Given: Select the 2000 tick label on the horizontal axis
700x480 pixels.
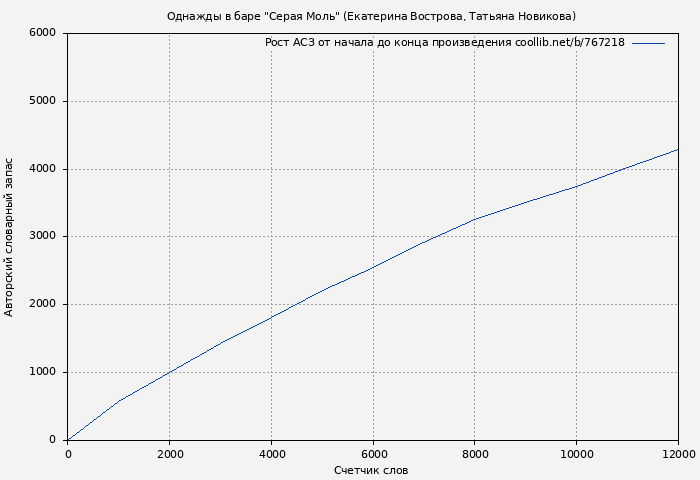Looking at the screenshot, I should coord(170,454).
